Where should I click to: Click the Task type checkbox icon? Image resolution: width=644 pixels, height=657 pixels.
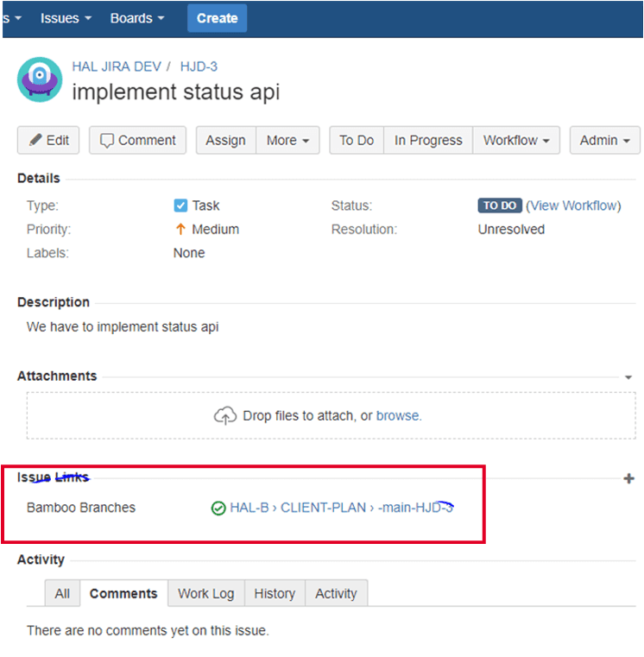pos(180,205)
